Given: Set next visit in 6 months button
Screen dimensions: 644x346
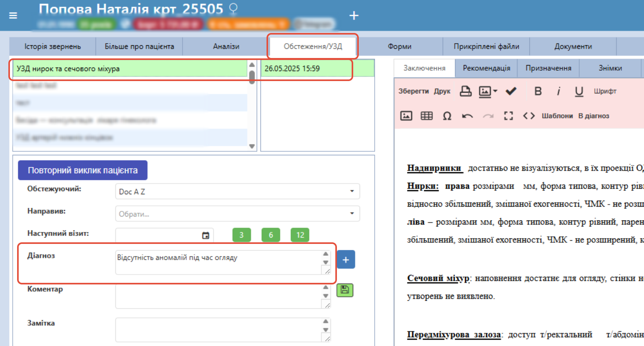Looking at the screenshot, I should pos(271,235).
